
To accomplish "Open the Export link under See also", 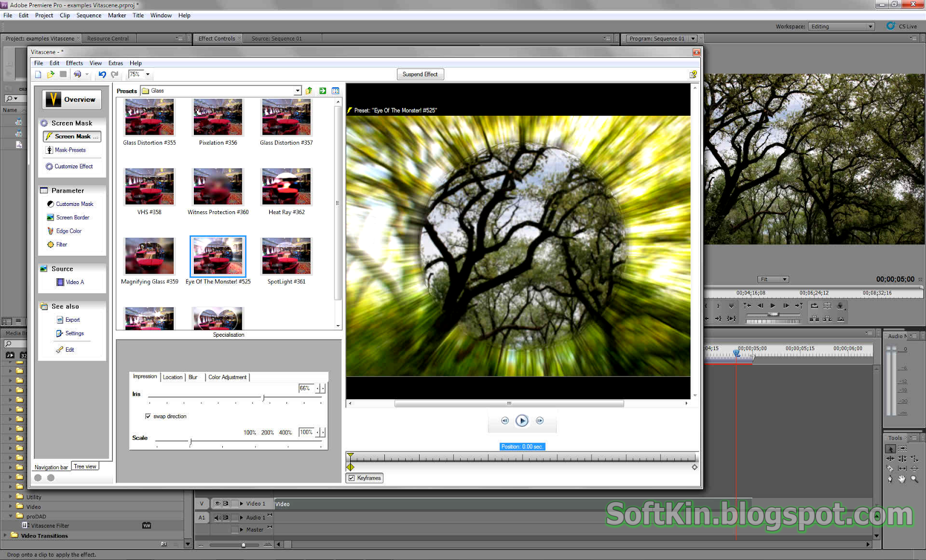I will [x=72, y=320].
